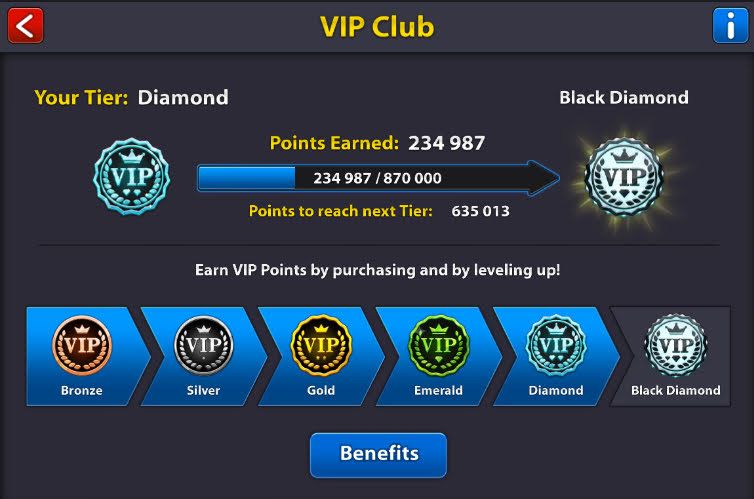Click the Black Diamond heading text
This screenshot has width=754, height=499.
click(x=624, y=98)
